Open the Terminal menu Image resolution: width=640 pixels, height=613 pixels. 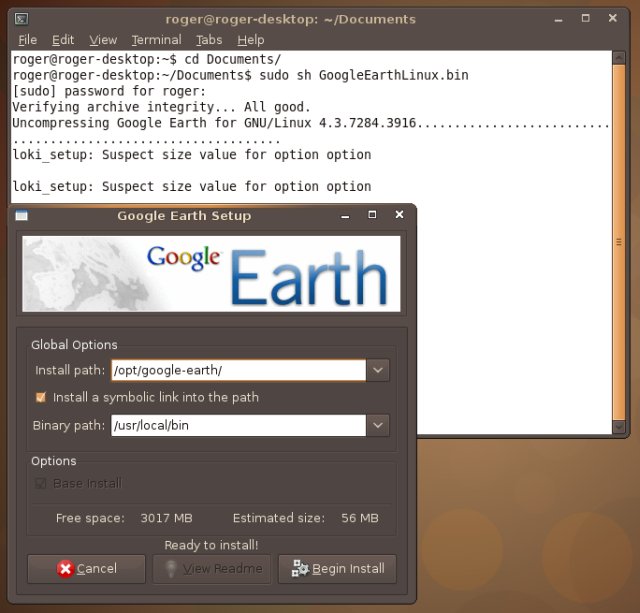click(156, 40)
